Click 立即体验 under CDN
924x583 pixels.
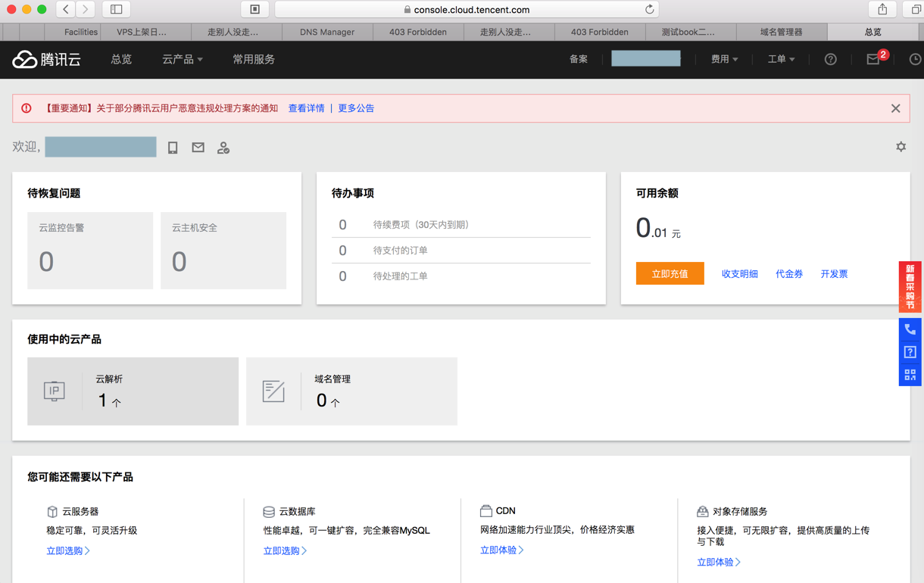(x=501, y=550)
